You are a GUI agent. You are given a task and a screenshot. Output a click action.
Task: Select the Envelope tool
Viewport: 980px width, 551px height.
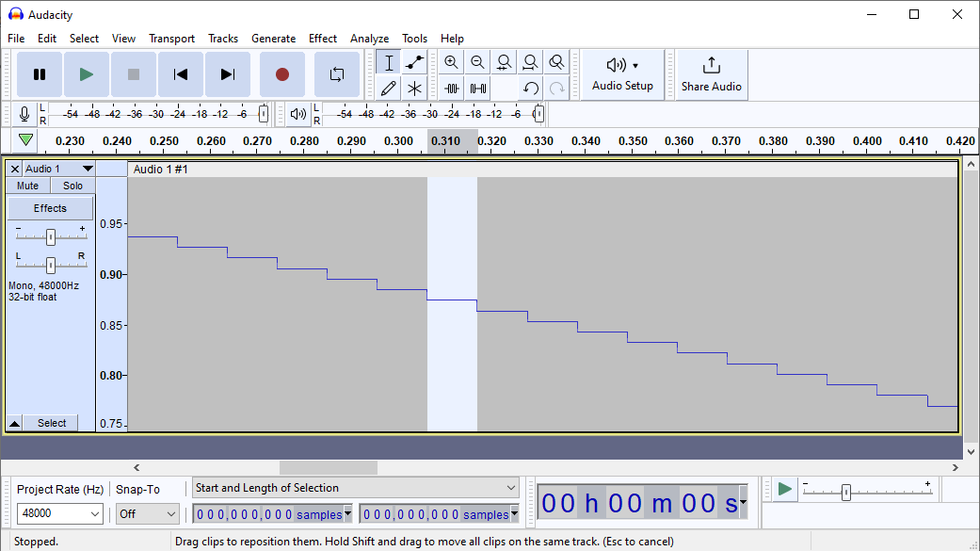414,62
